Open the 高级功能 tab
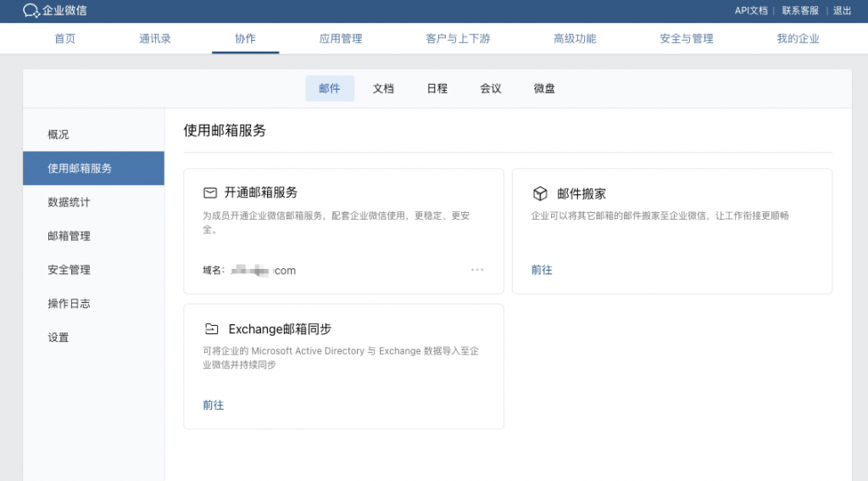Screen dimensions: 868x481 coord(575,38)
